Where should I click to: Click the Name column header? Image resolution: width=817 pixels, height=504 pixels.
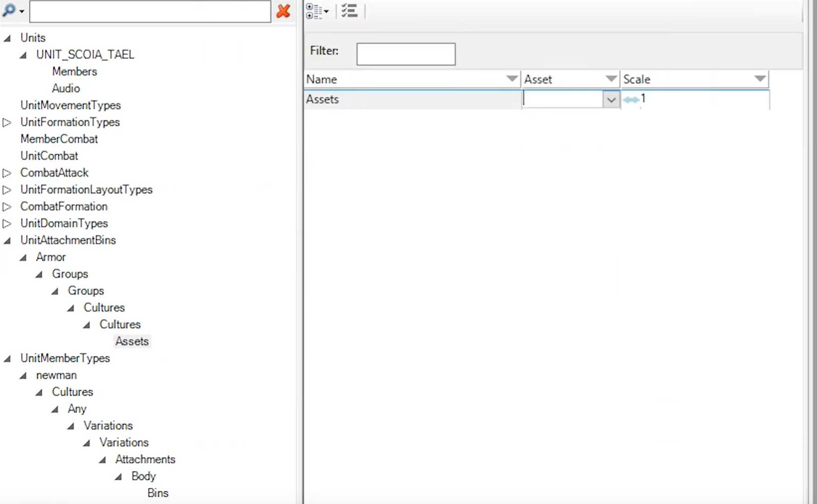pos(412,79)
